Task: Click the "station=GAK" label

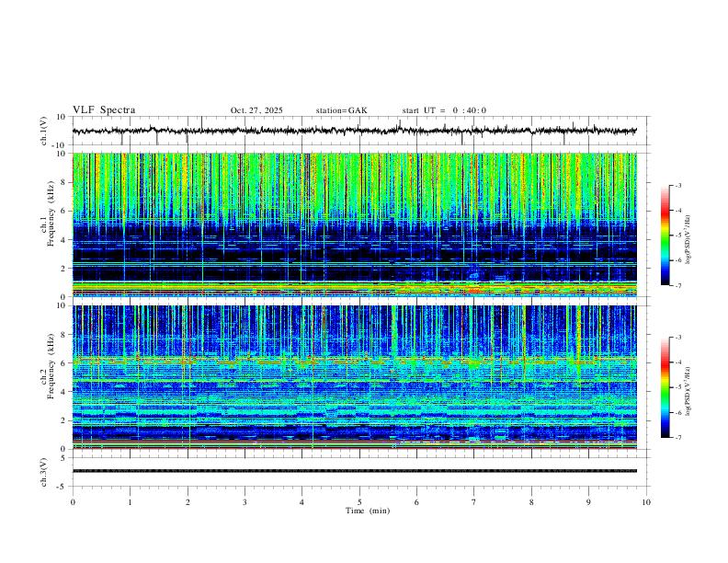Action: pyautogui.click(x=341, y=110)
